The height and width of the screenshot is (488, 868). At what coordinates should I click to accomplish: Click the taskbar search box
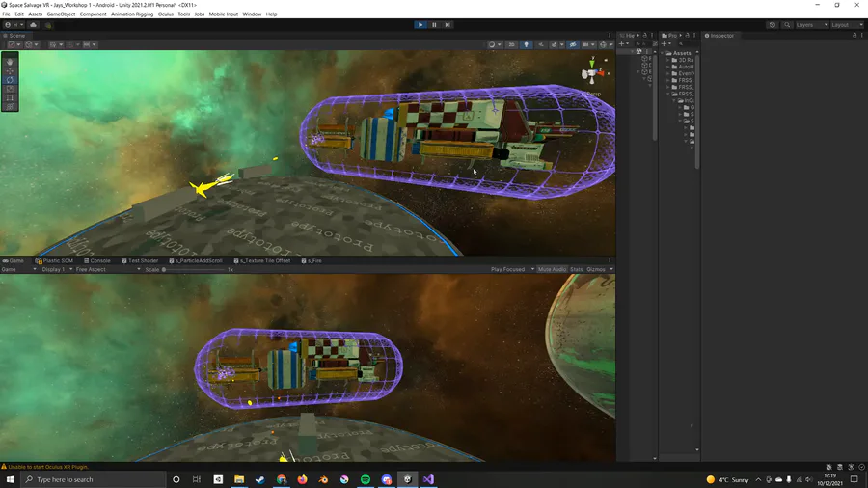pyautogui.click(x=95, y=479)
